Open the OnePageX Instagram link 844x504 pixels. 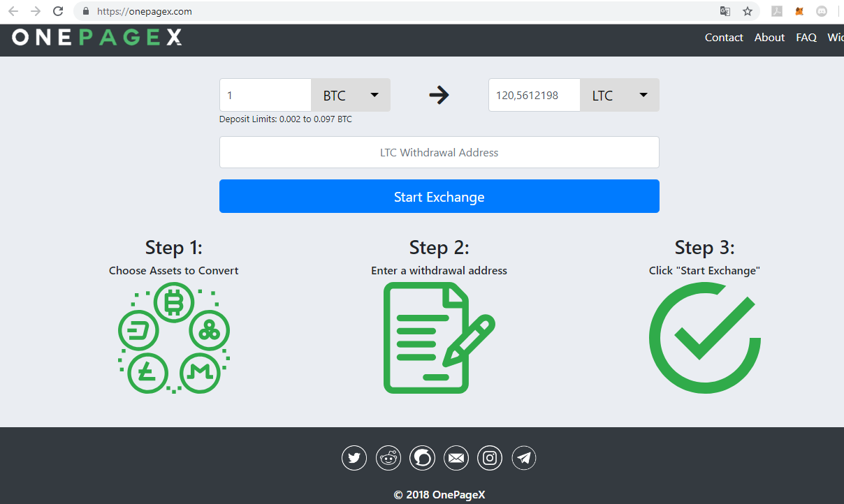tap(490, 458)
